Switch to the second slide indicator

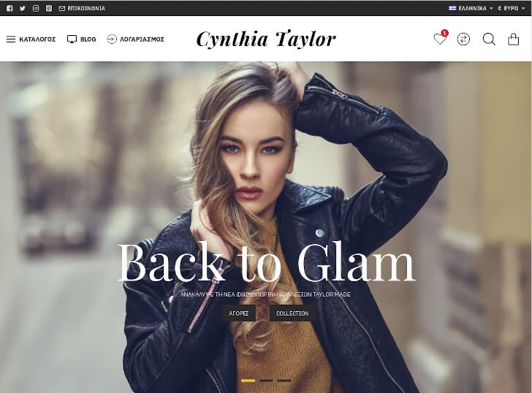[266, 381]
